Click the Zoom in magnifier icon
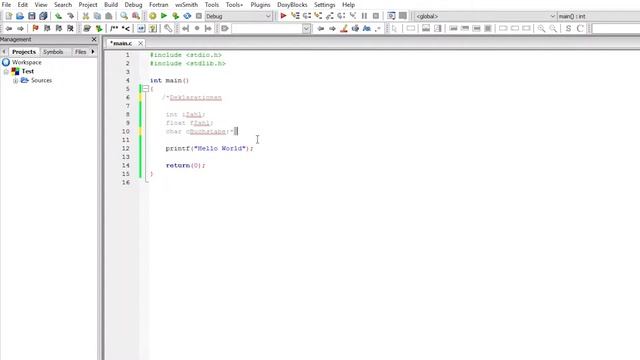This screenshot has height=360, width=640. [541, 28]
